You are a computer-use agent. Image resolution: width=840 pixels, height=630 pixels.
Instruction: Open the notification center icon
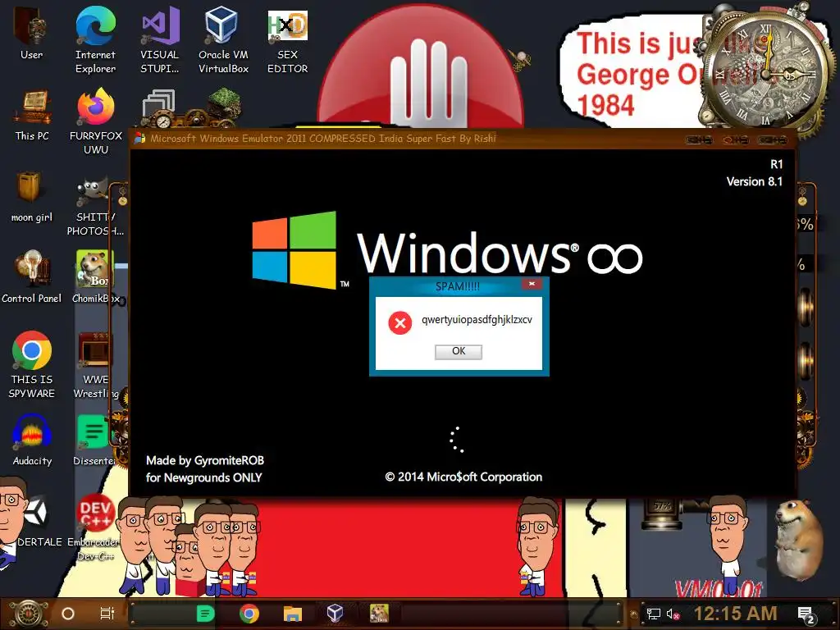tap(806, 615)
